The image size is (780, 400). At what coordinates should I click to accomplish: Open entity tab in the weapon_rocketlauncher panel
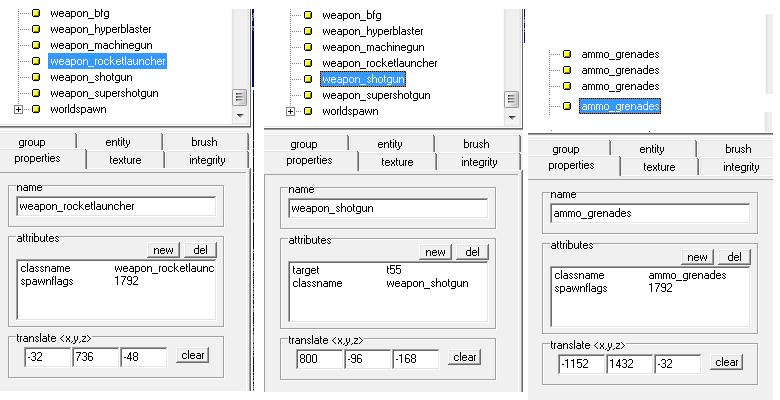click(118, 142)
